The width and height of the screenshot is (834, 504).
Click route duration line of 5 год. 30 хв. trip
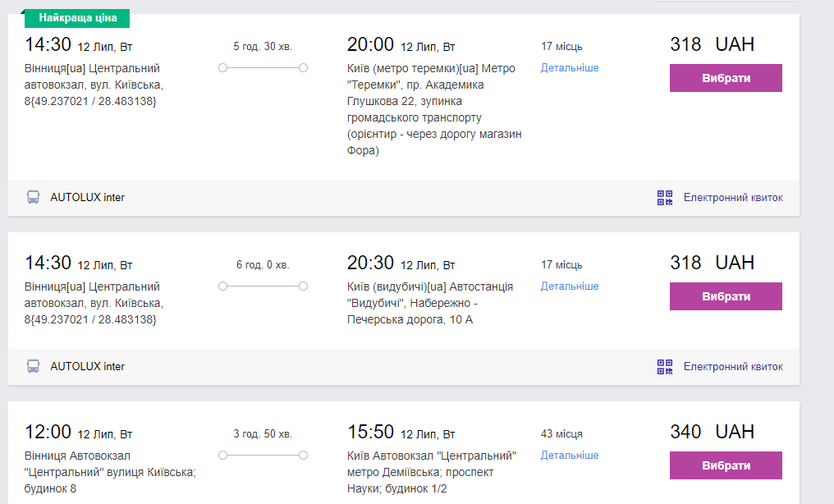point(263,67)
